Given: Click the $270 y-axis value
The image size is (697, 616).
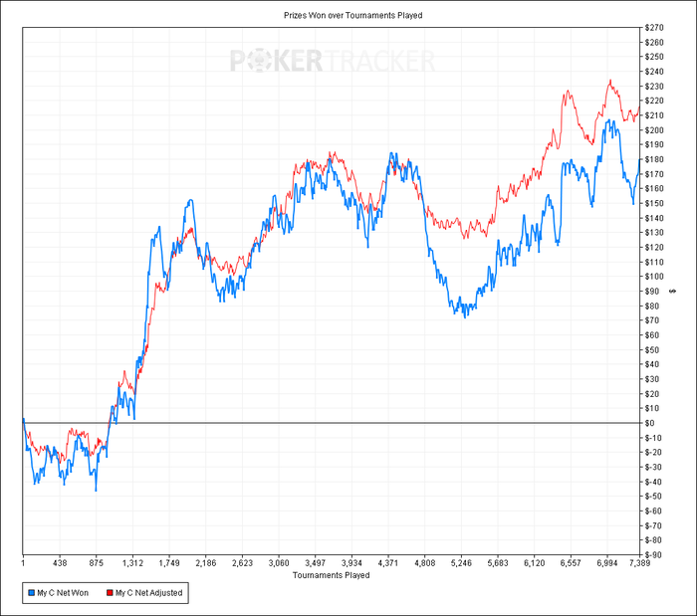Looking at the screenshot, I should [x=654, y=28].
